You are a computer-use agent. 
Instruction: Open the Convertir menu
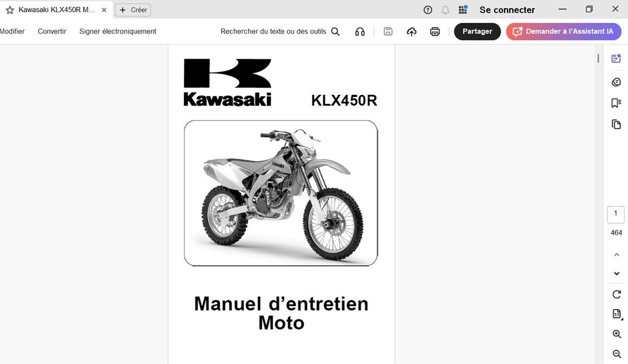pyautogui.click(x=52, y=31)
